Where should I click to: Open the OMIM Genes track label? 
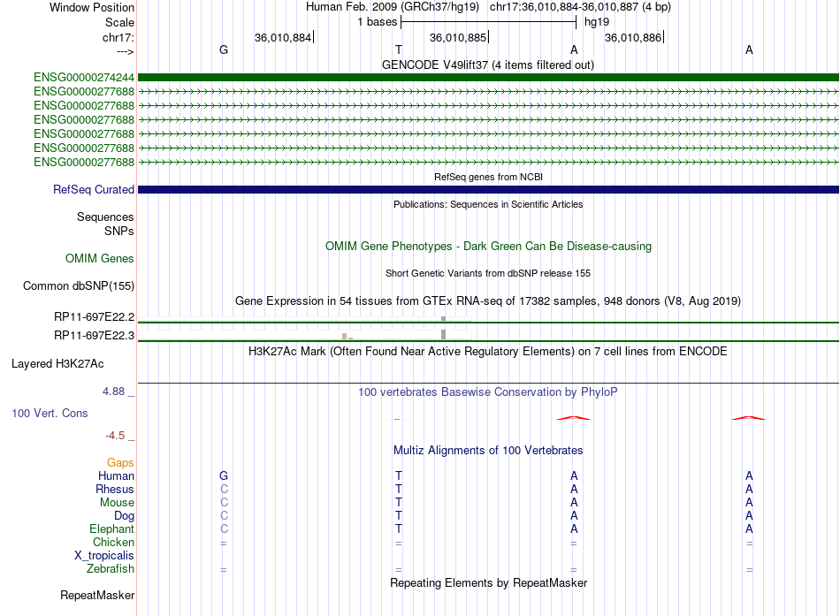click(100, 258)
